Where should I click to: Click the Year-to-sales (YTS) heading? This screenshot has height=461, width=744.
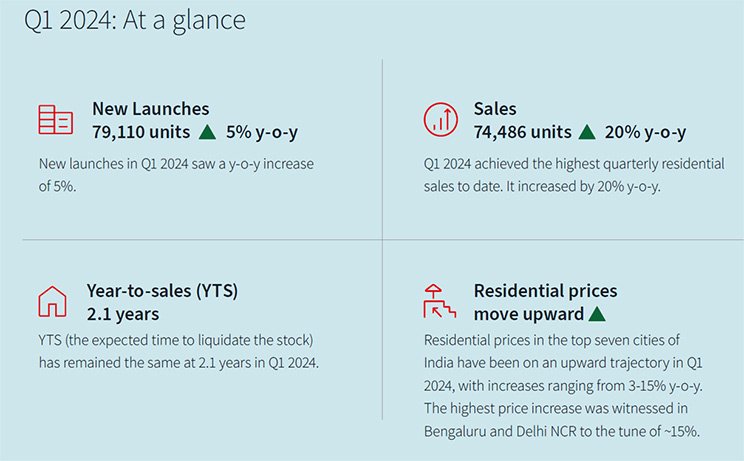coord(162,291)
